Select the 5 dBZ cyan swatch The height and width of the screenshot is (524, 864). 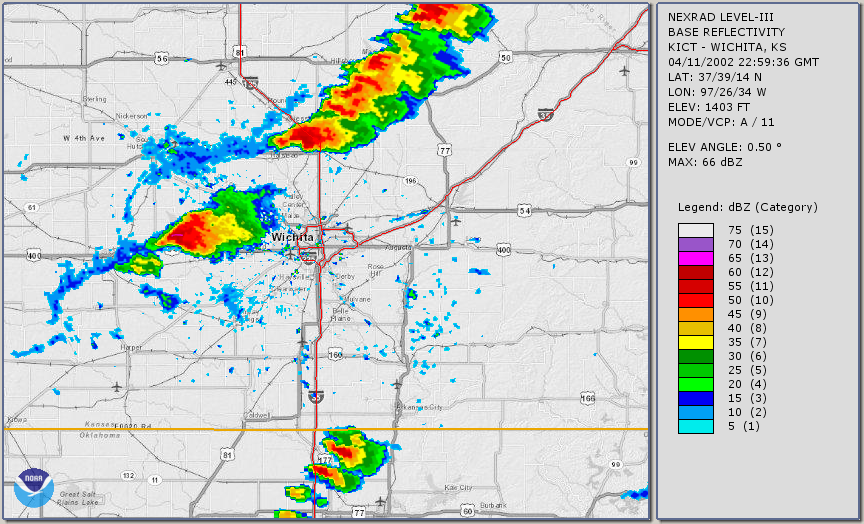(x=695, y=426)
